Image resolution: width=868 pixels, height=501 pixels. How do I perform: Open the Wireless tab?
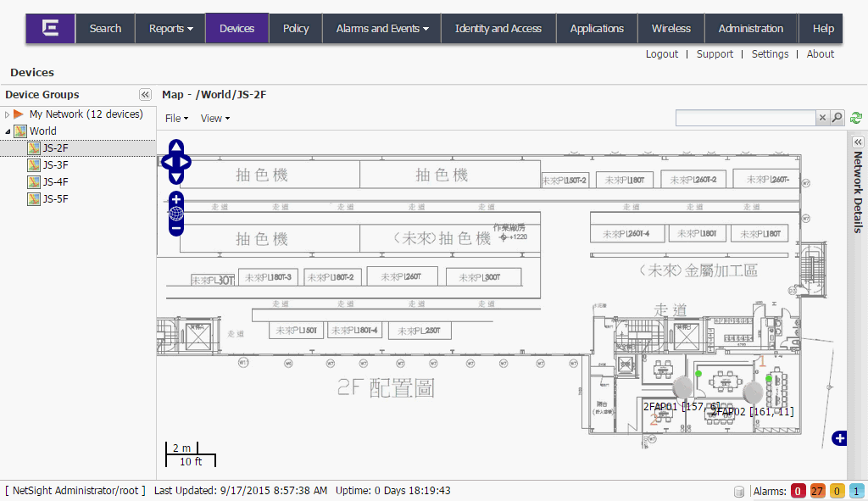pos(671,28)
